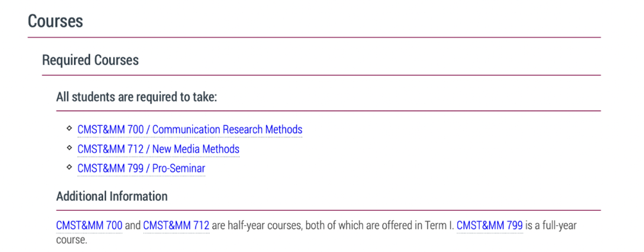Click the diamond bullet beside CMST&MM 700
Image resolution: width=644 pixels, height=252 pixels.
click(69, 128)
